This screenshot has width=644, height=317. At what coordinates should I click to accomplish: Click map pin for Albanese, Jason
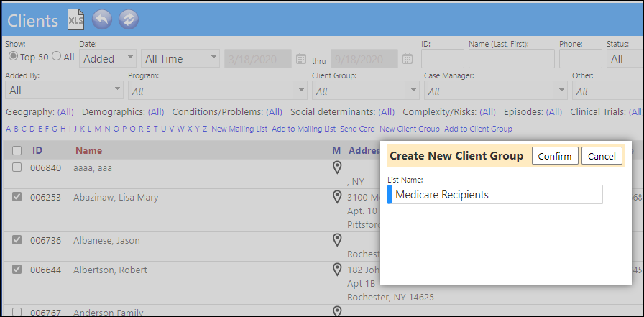pos(337,240)
